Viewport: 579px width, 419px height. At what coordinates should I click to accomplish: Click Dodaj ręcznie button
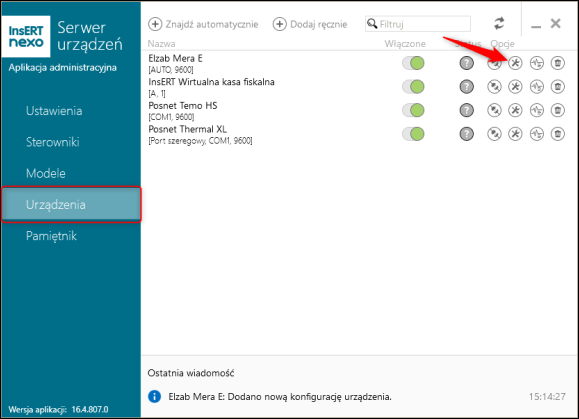pos(310,24)
